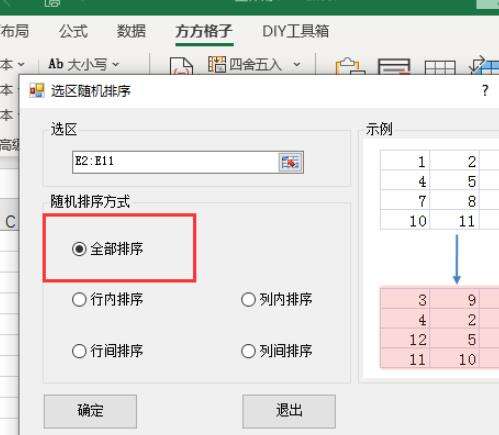Click the range selector icon beside E2:E11
Screen dimensions: 499x435
pos(291,162)
